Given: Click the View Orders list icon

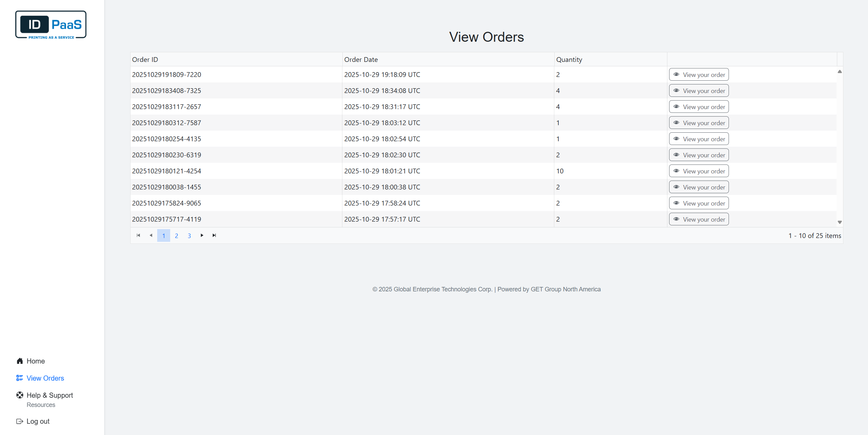Looking at the screenshot, I should pos(19,378).
